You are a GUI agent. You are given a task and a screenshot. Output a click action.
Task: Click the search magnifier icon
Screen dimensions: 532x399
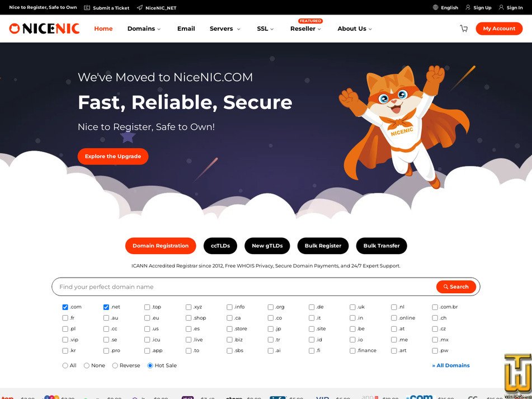445,287
